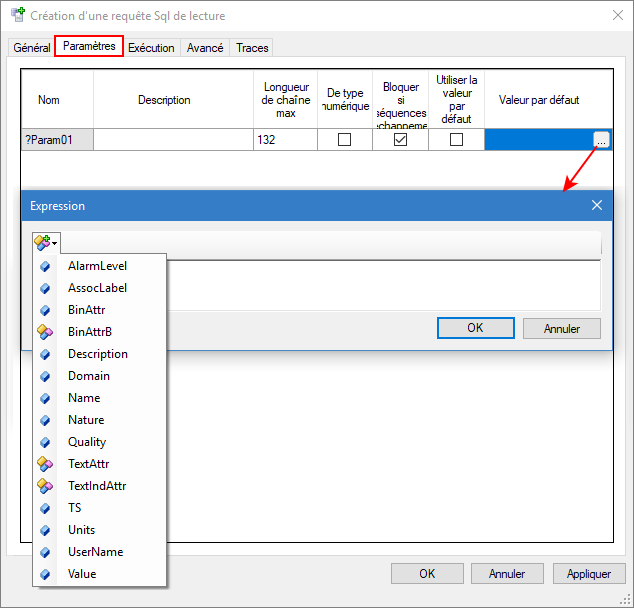Click the Value property icon
634x608 pixels.
45,574
